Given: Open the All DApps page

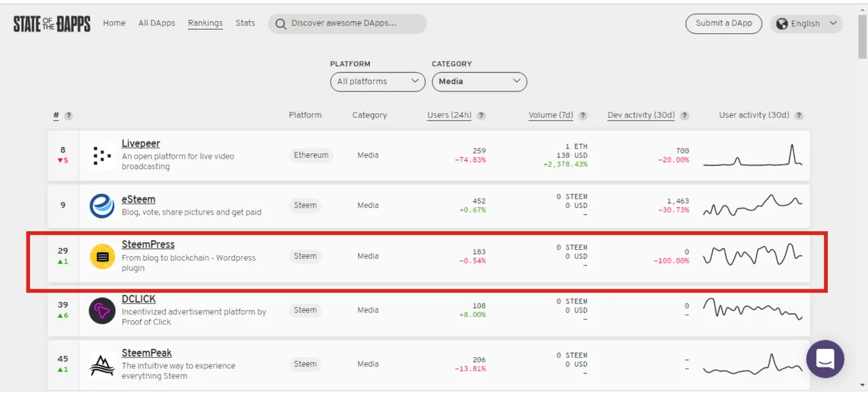Looking at the screenshot, I should coord(157,23).
